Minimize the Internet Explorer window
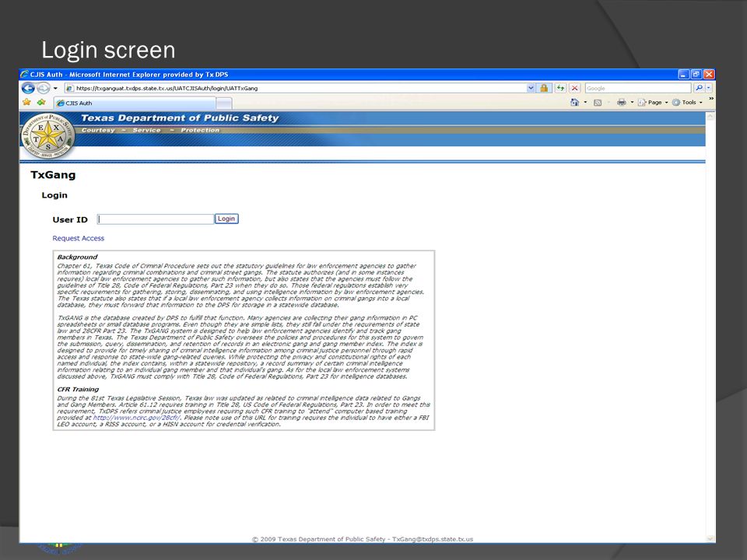Screen dimensions: 747x560 [x=684, y=75]
